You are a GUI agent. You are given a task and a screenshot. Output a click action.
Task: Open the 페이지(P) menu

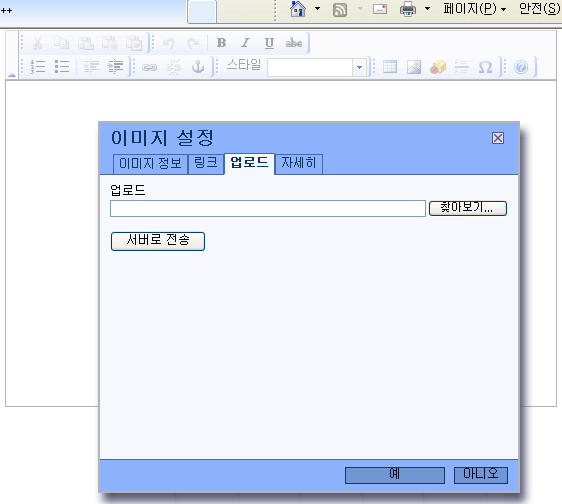click(x=475, y=9)
